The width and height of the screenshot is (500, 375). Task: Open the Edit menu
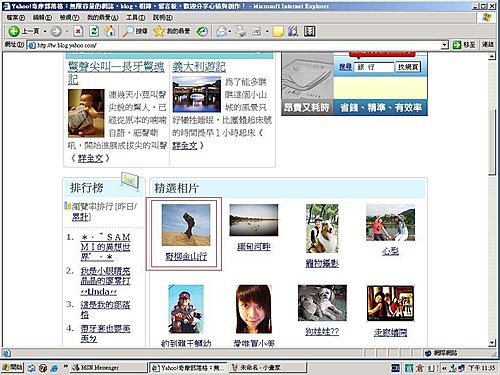pyautogui.click(x=42, y=17)
